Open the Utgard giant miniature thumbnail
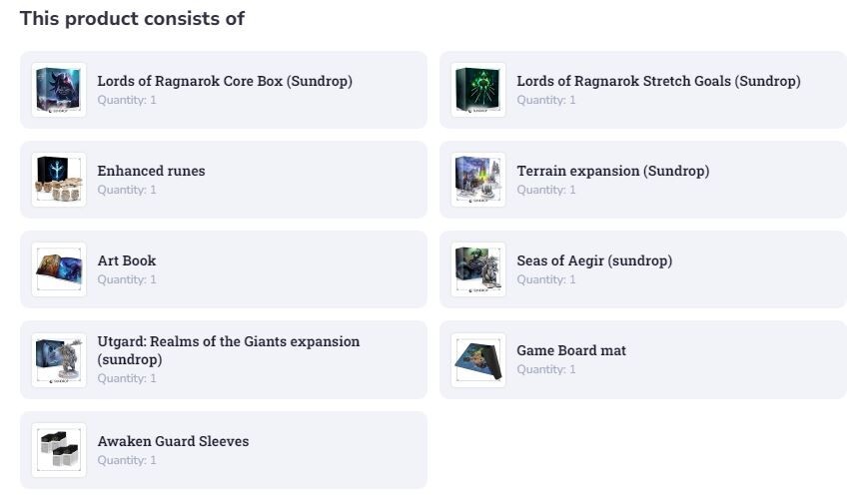 click(x=59, y=359)
